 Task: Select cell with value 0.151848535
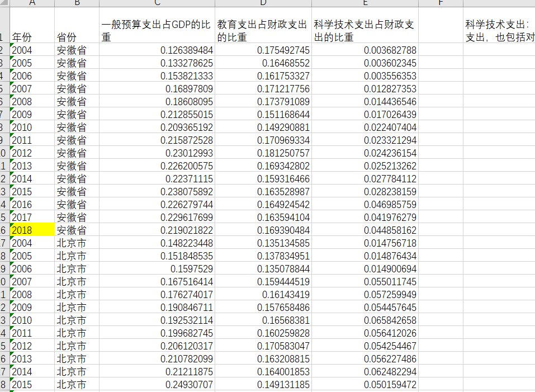(157, 256)
